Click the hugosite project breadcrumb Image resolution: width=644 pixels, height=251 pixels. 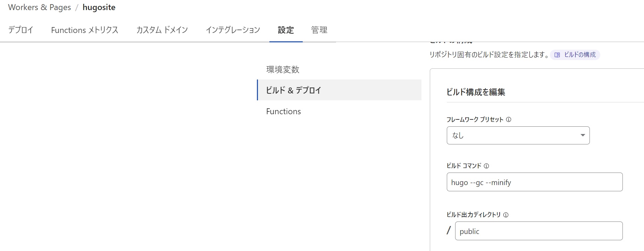click(99, 7)
